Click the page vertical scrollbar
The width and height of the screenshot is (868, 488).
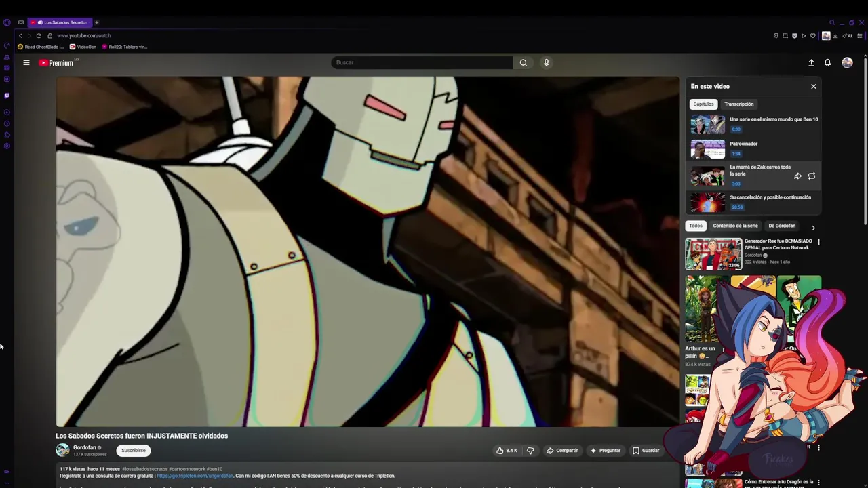tap(865, 142)
